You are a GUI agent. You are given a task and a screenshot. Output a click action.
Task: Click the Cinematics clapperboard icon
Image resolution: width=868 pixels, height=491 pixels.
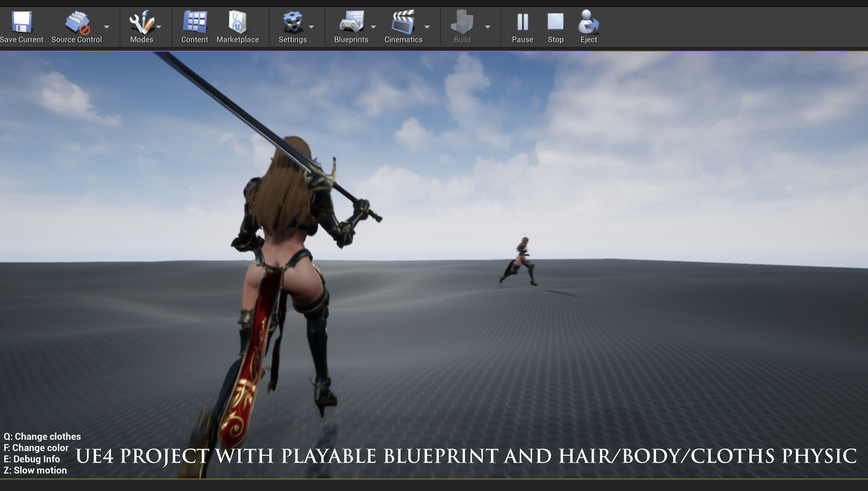(403, 22)
